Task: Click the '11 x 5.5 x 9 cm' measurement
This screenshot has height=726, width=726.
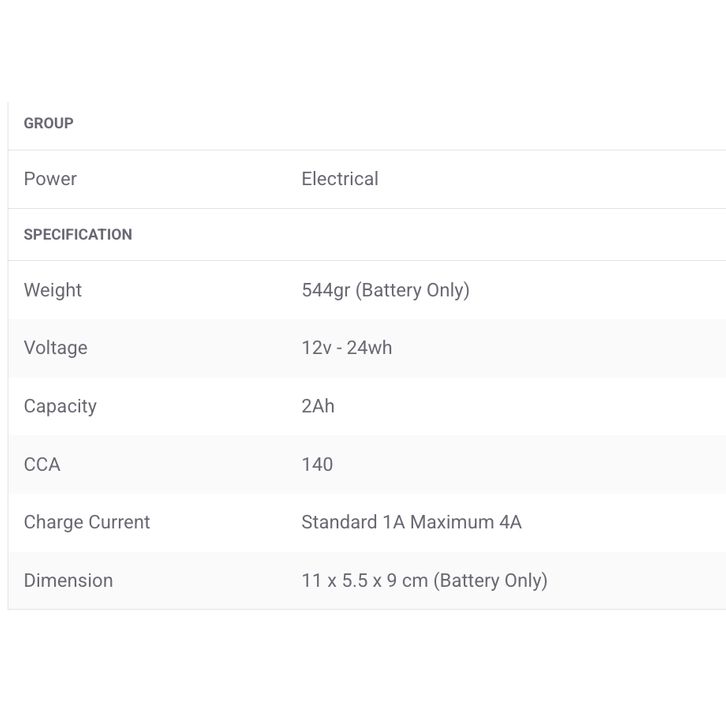Action: tap(365, 580)
